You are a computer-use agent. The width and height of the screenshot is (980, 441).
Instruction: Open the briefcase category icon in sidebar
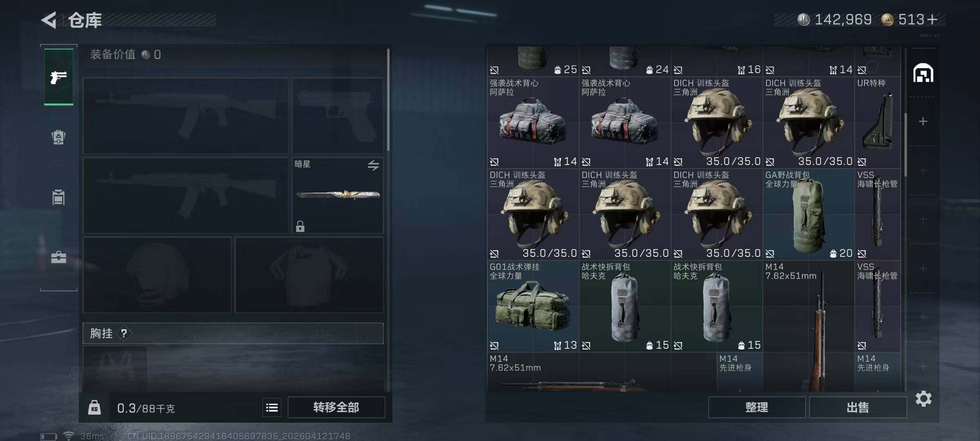pos(58,257)
